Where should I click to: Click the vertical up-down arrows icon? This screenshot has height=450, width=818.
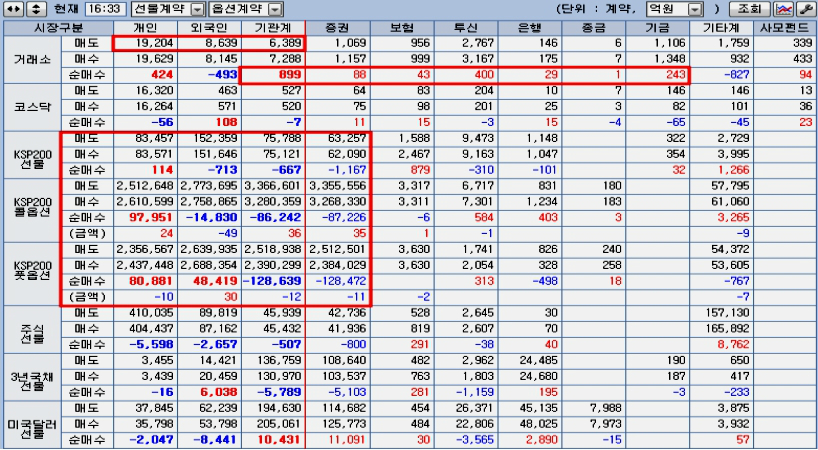(x=35, y=9)
